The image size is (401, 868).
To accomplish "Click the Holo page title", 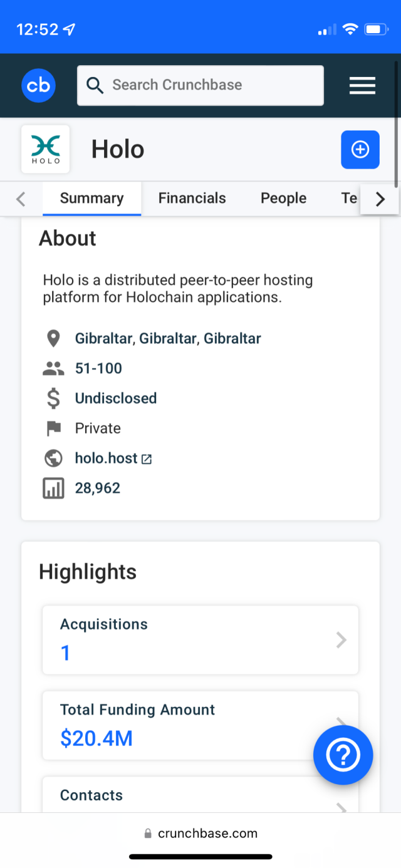I will [x=118, y=150].
